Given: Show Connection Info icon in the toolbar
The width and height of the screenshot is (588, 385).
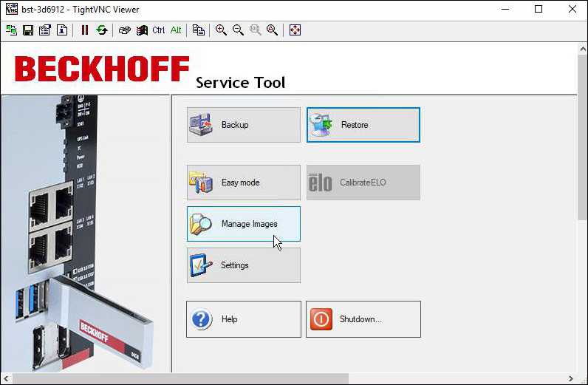Looking at the screenshot, I should (62, 30).
